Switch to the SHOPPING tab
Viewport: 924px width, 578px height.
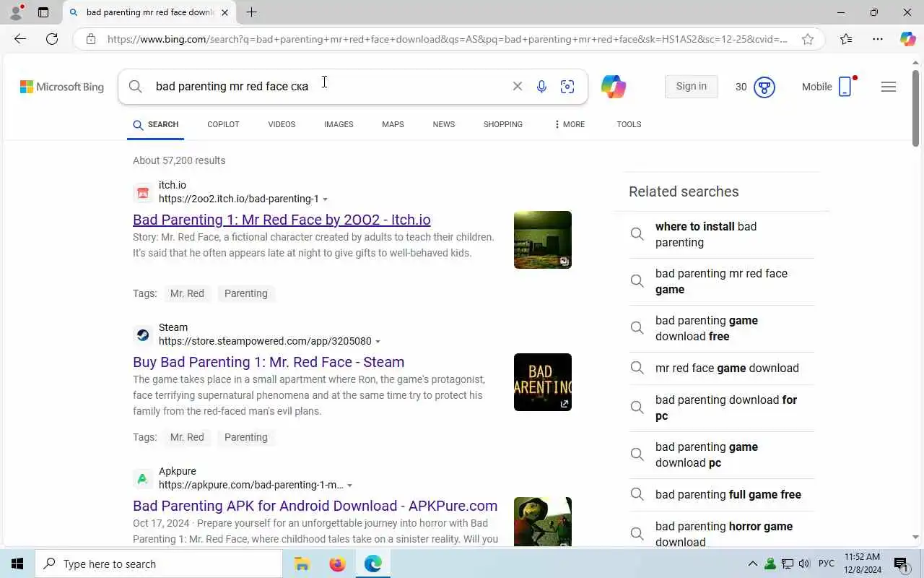coord(503,124)
